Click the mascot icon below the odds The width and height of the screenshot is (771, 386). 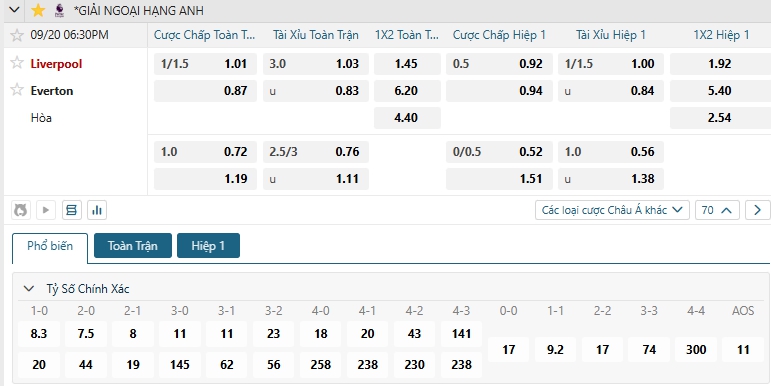(20, 210)
